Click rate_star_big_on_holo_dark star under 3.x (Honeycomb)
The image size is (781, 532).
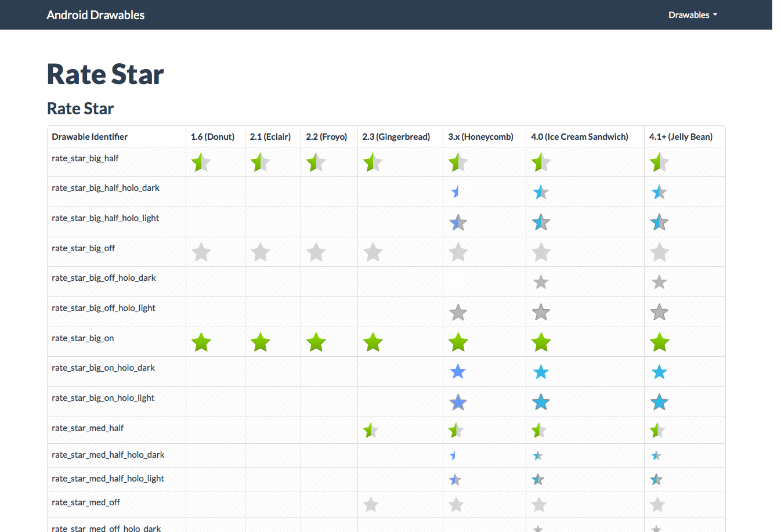458,372
